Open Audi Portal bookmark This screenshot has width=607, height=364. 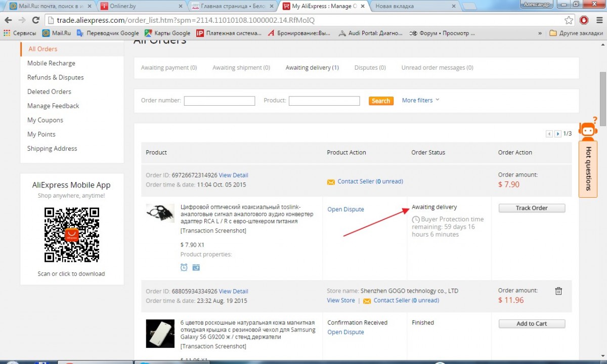click(x=370, y=33)
